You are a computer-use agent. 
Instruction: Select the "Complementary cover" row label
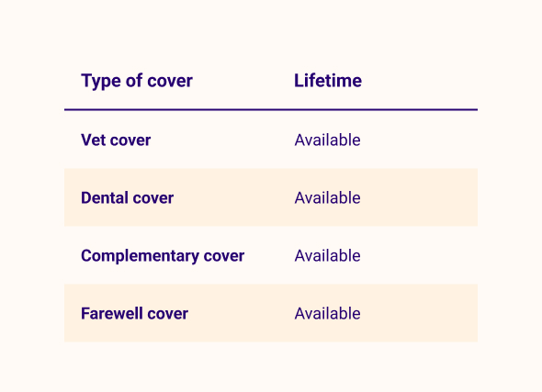[x=163, y=256]
